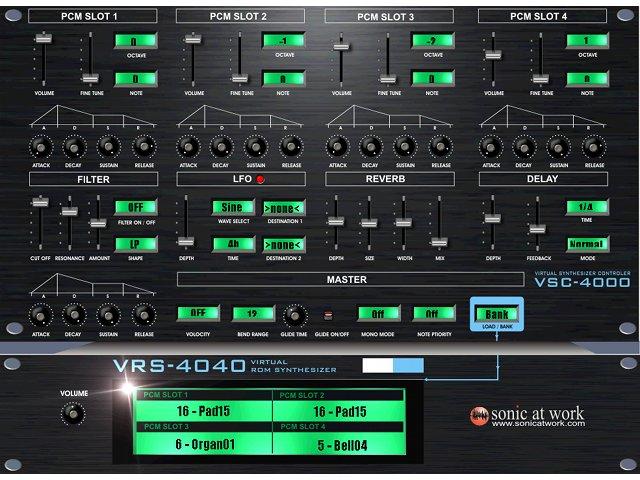Toggle the Master Velocity display
This screenshot has height=480, width=640.
point(198,313)
